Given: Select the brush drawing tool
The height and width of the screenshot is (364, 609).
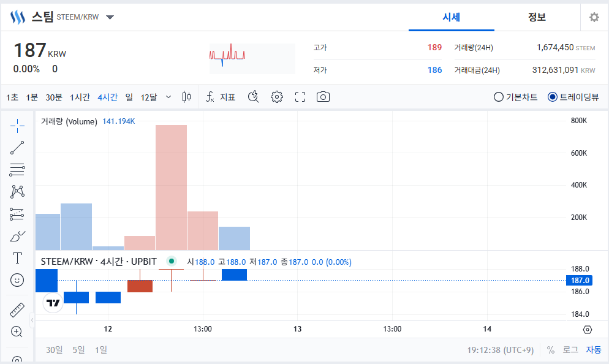Looking at the screenshot, I should tap(17, 236).
